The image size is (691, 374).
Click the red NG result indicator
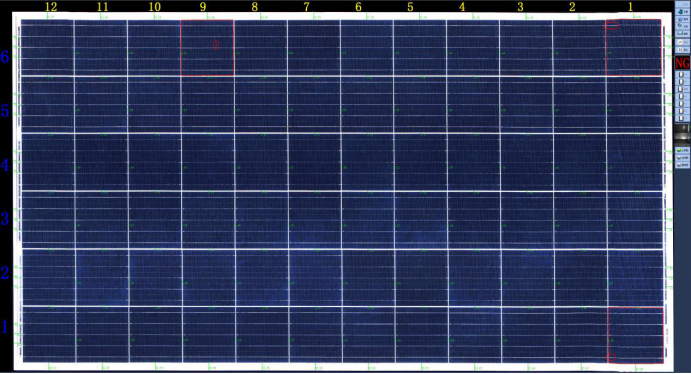tap(683, 63)
